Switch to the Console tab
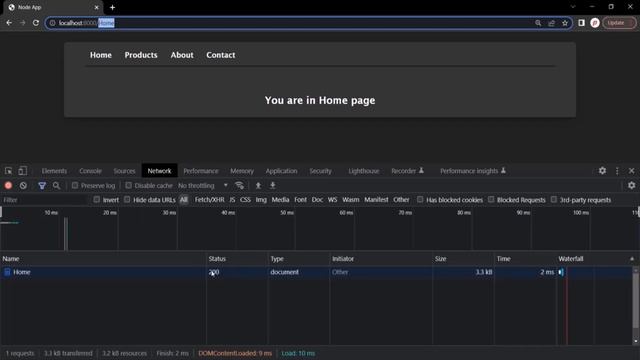Screen dimensions: 640x360 click(x=90, y=171)
